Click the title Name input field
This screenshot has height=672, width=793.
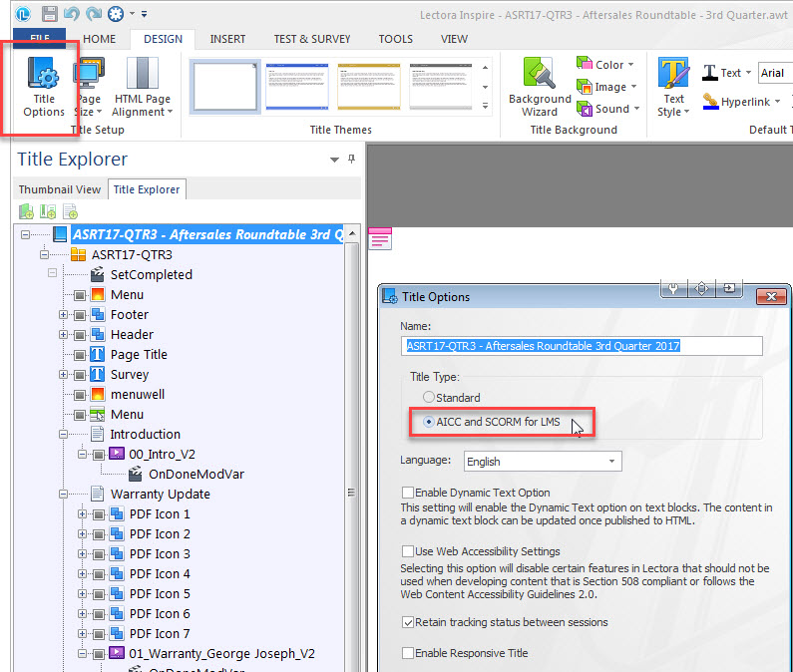click(x=582, y=346)
